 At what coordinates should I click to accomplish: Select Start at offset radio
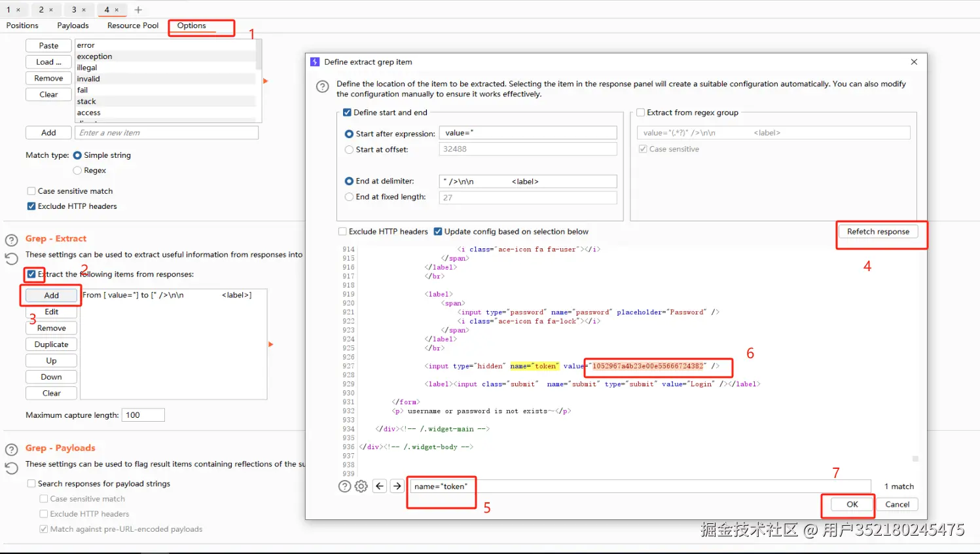tap(349, 150)
